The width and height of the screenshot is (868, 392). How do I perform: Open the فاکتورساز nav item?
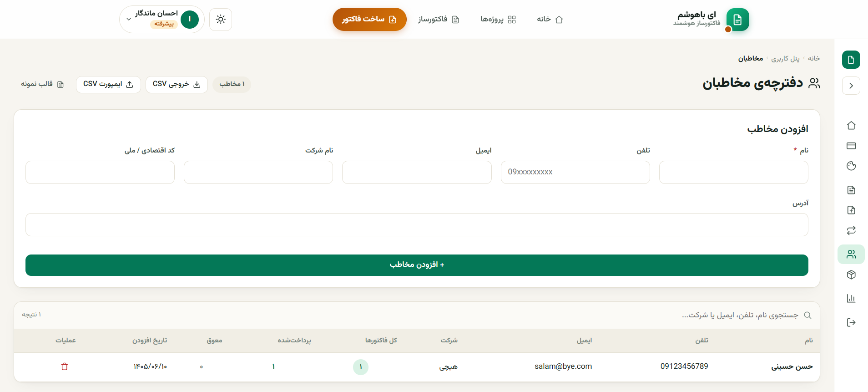(439, 19)
